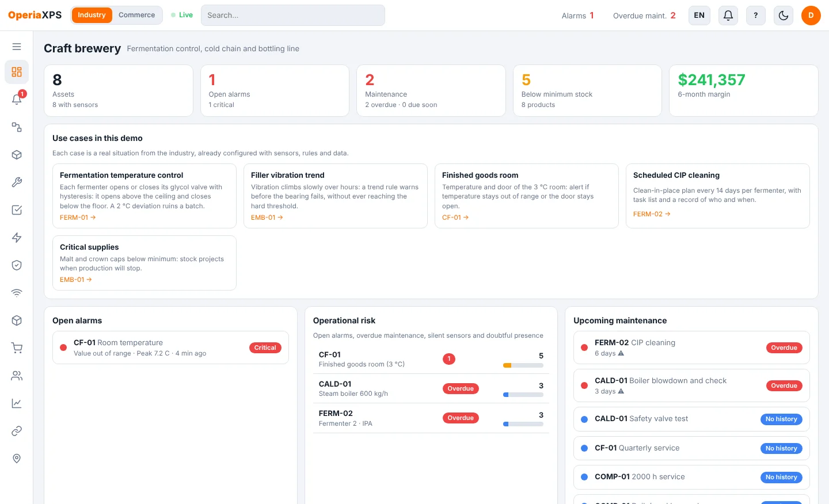Follow the FERM-02 link under Scheduled CIP cleaning

(x=652, y=214)
